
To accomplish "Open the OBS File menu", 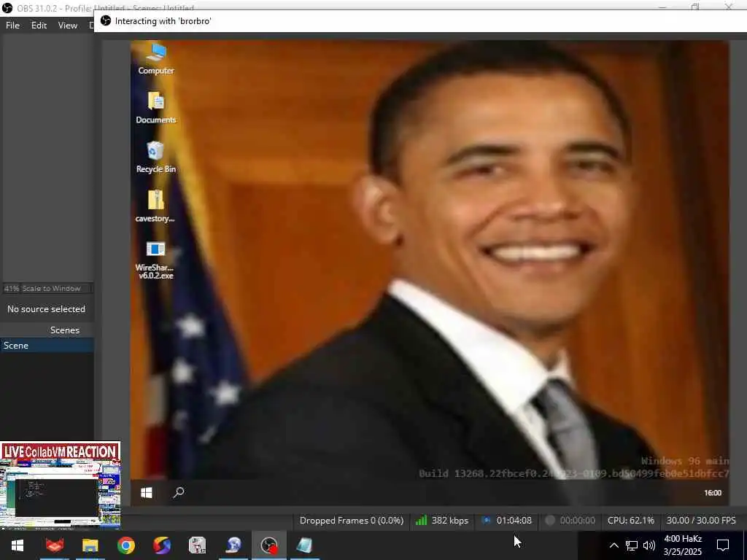I will click(13, 26).
